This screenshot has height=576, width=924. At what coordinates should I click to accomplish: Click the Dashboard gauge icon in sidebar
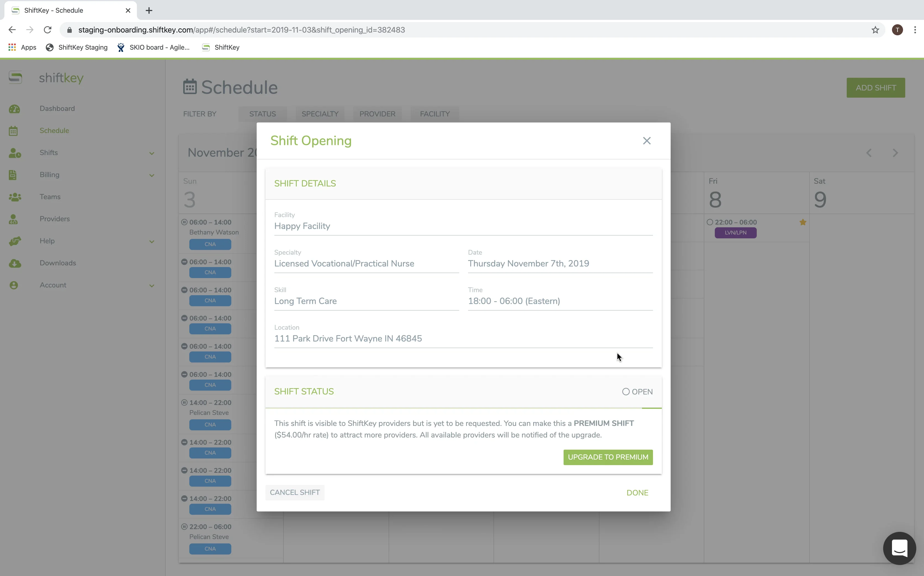[x=14, y=109]
